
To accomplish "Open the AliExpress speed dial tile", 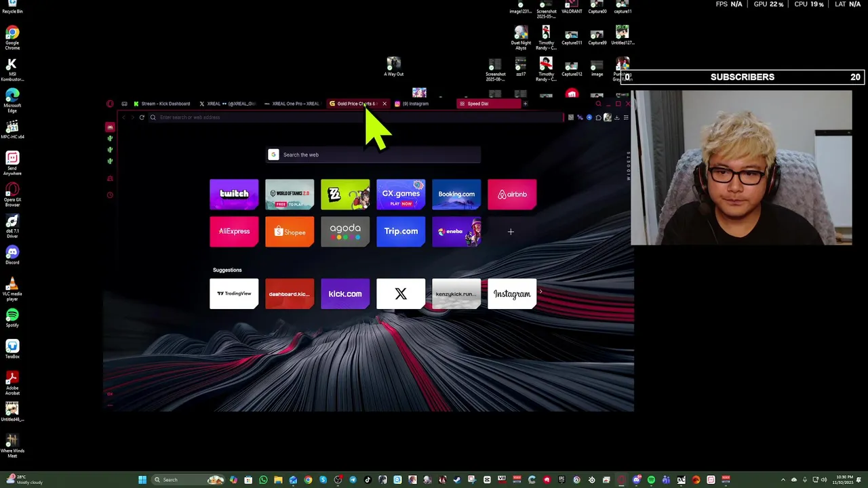I will [x=234, y=232].
